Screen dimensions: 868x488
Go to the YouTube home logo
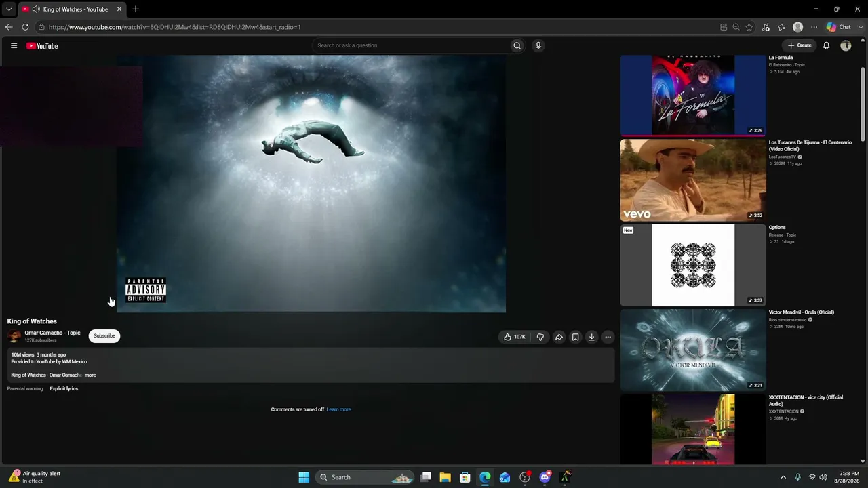(x=42, y=46)
